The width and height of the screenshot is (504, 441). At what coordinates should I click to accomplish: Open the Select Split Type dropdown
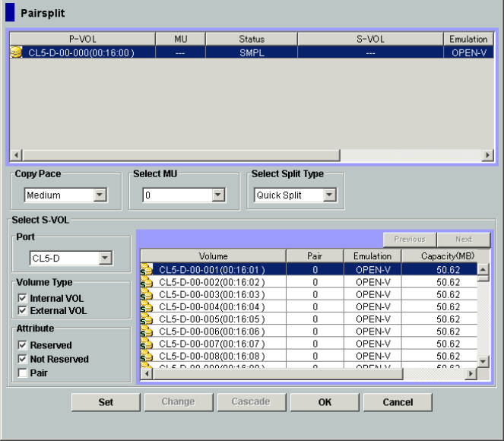tap(329, 195)
